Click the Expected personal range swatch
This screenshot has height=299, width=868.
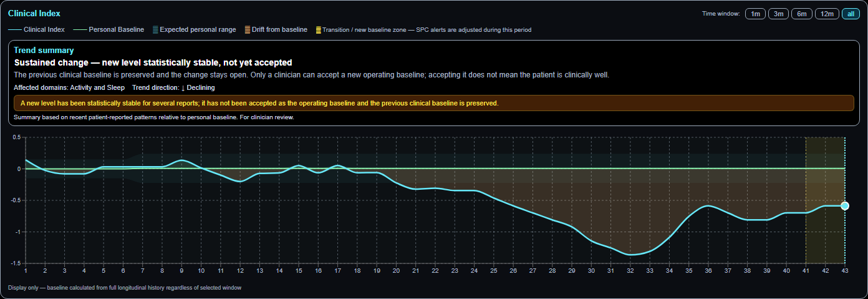(155, 29)
